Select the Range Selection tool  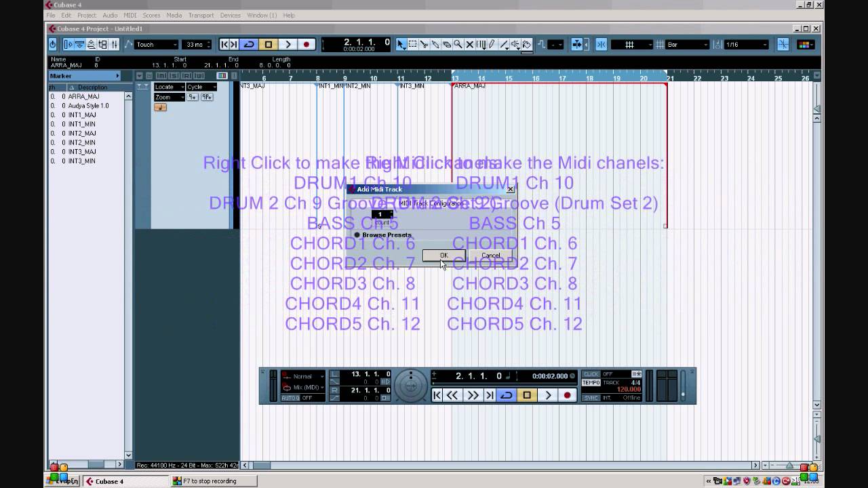pyautogui.click(x=412, y=45)
